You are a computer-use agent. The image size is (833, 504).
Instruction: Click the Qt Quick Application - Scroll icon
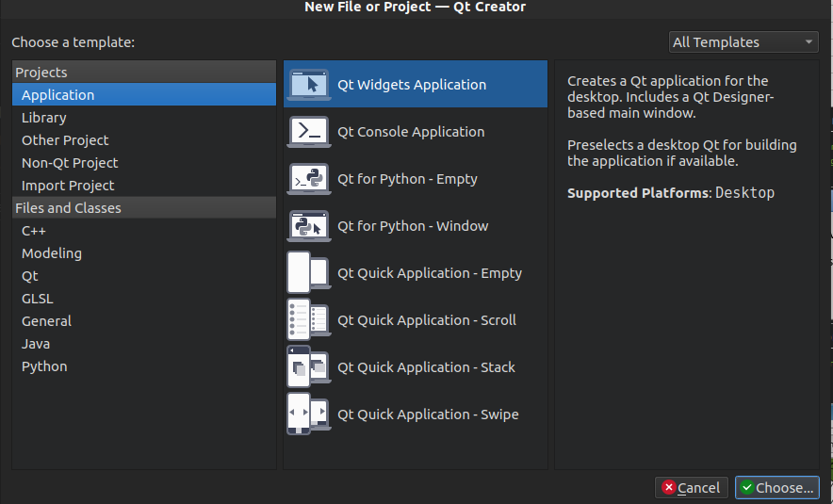(x=308, y=320)
